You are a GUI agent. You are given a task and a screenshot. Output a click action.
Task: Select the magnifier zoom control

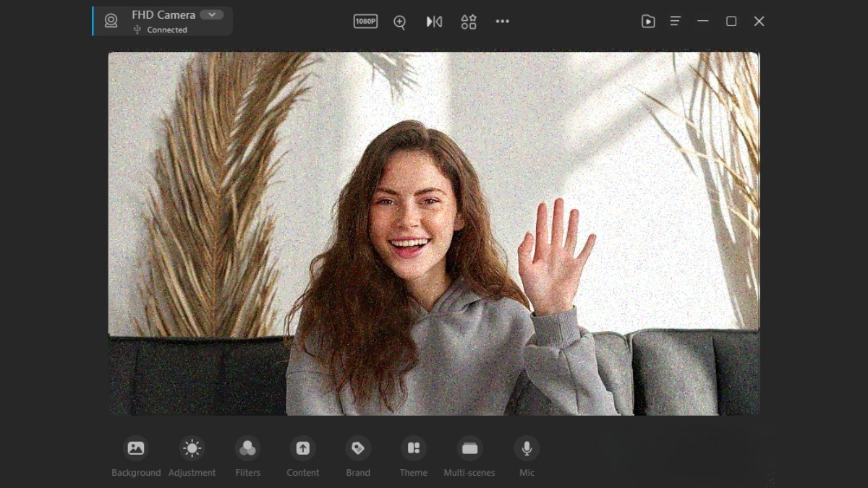(x=399, y=21)
